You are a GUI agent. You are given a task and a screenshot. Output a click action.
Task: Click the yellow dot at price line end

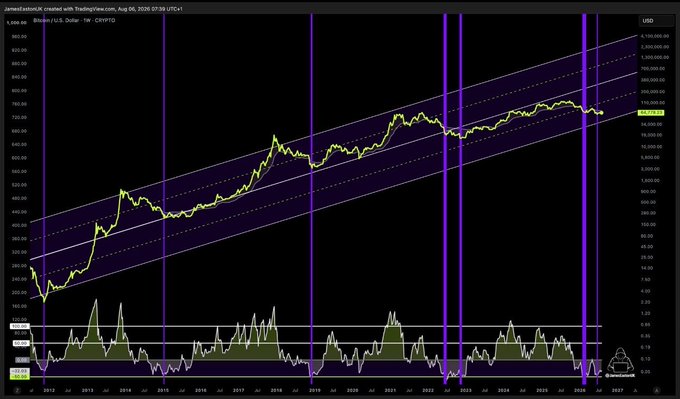click(x=601, y=113)
